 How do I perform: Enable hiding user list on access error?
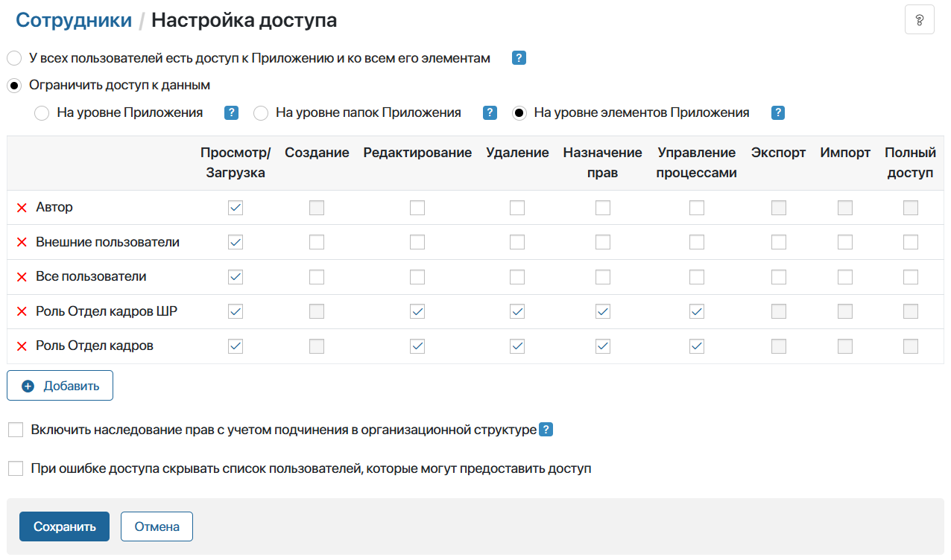tap(16, 468)
